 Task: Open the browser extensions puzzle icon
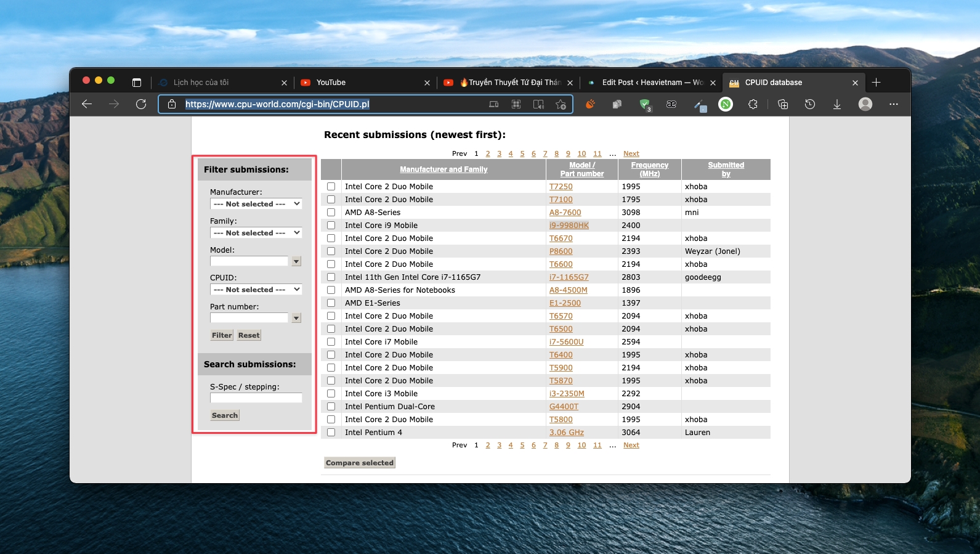753,104
